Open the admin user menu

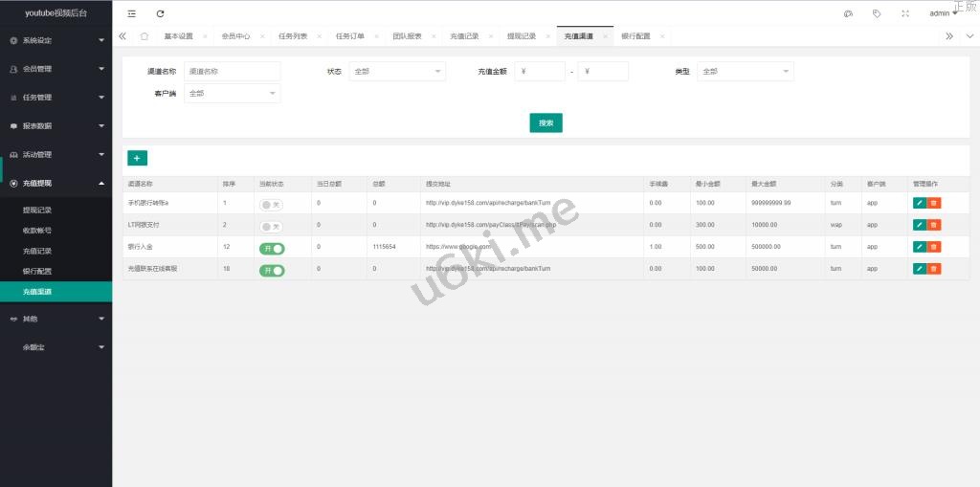[943, 13]
